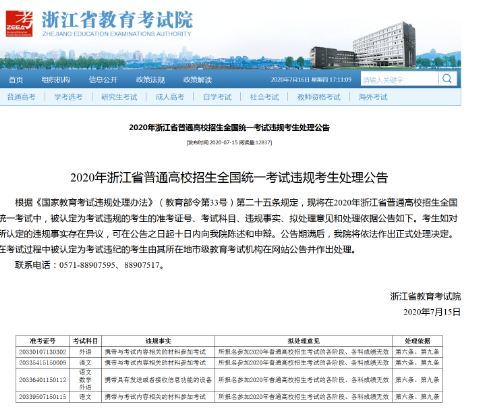
Task: Go to the 海外考试 section
Action: (373, 97)
